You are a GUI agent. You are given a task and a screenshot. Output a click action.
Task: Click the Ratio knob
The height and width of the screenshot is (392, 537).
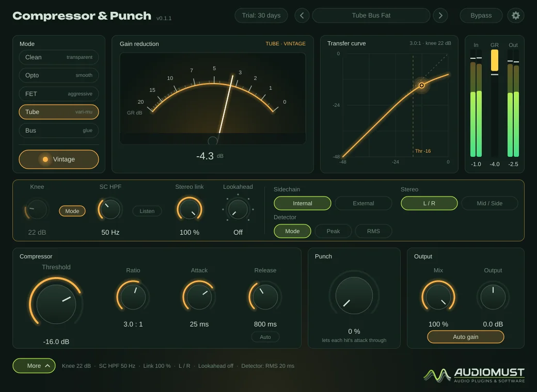tap(133, 297)
